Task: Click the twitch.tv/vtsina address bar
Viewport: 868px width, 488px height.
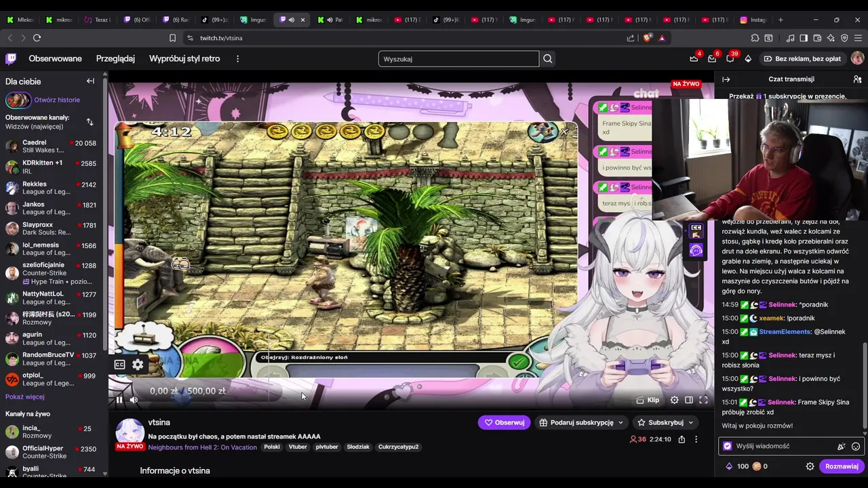Action: click(407, 38)
